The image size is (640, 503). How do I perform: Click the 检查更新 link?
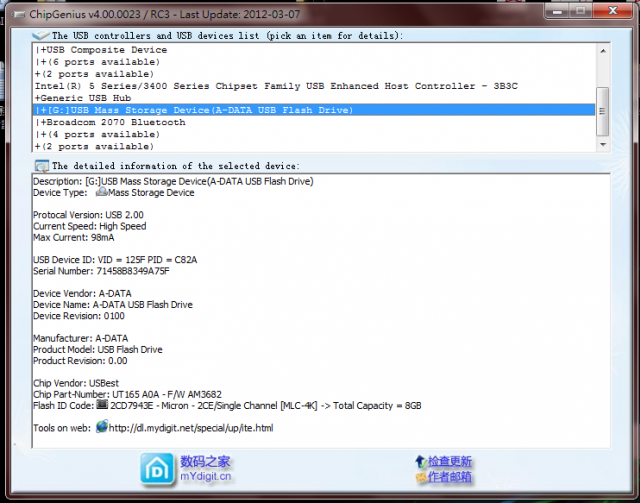(x=450, y=461)
